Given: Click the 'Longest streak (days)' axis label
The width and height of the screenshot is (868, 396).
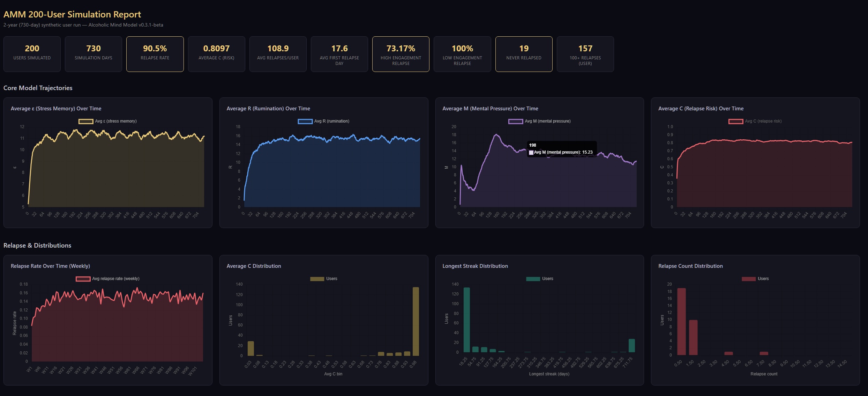Looking at the screenshot, I should pyautogui.click(x=549, y=374).
